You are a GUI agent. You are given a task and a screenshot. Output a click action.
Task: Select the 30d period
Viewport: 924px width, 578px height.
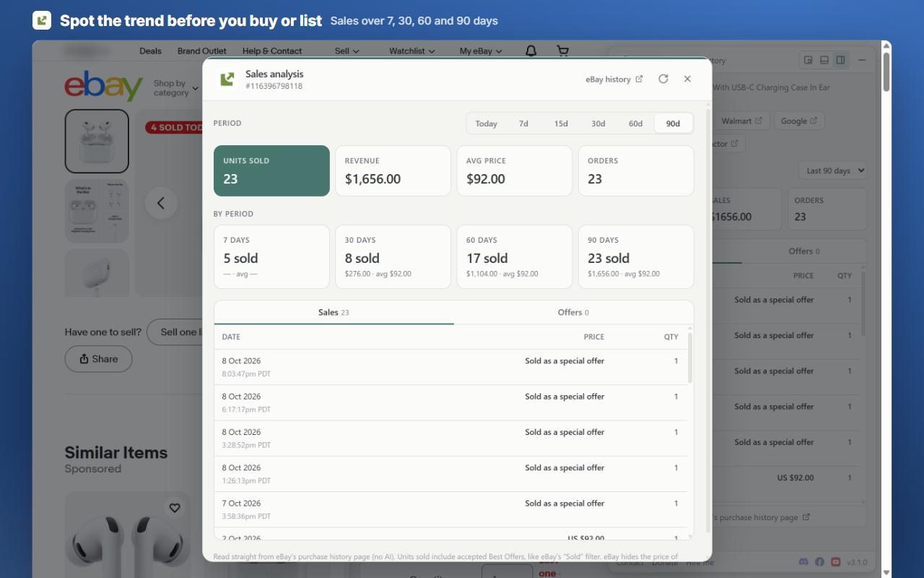598,124
